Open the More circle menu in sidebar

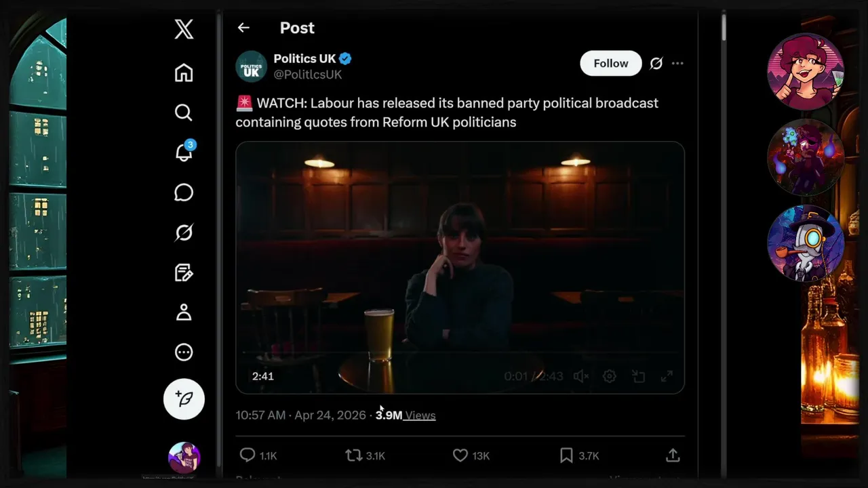click(184, 352)
